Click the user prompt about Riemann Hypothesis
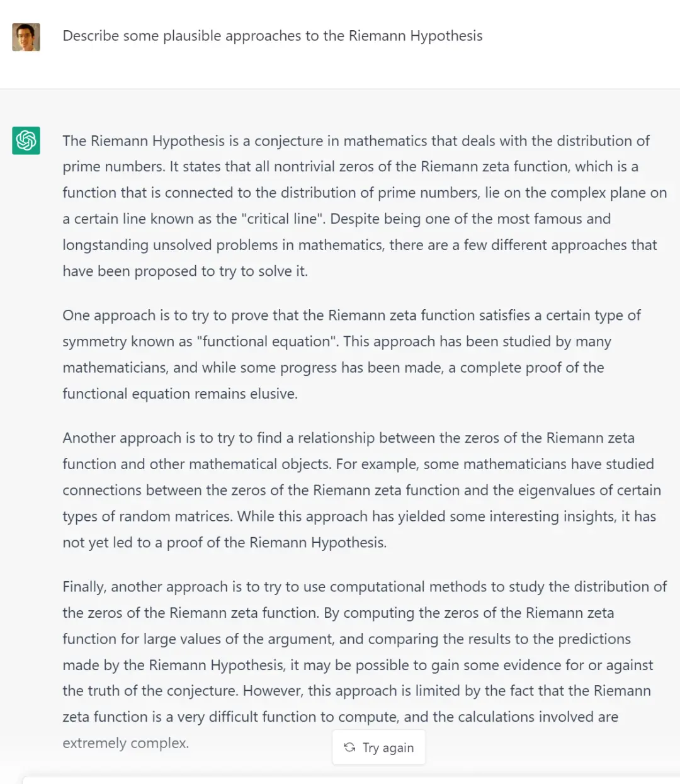Screen dimensions: 680x784 [272, 36]
